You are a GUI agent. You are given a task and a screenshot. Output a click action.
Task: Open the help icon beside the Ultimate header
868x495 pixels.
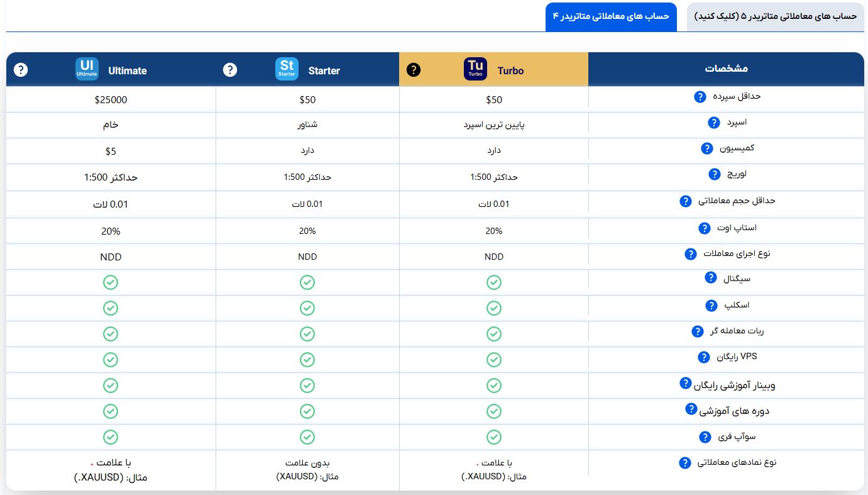click(x=21, y=69)
